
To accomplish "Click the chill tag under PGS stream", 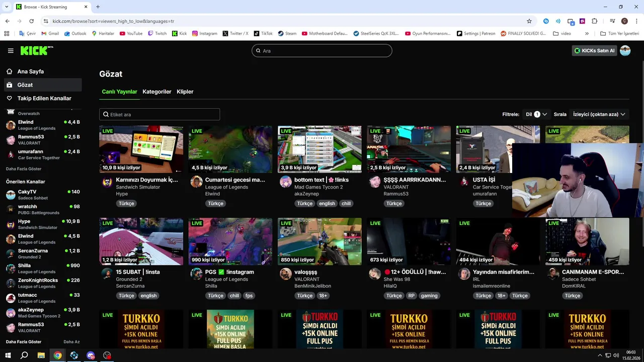I will (x=234, y=296).
